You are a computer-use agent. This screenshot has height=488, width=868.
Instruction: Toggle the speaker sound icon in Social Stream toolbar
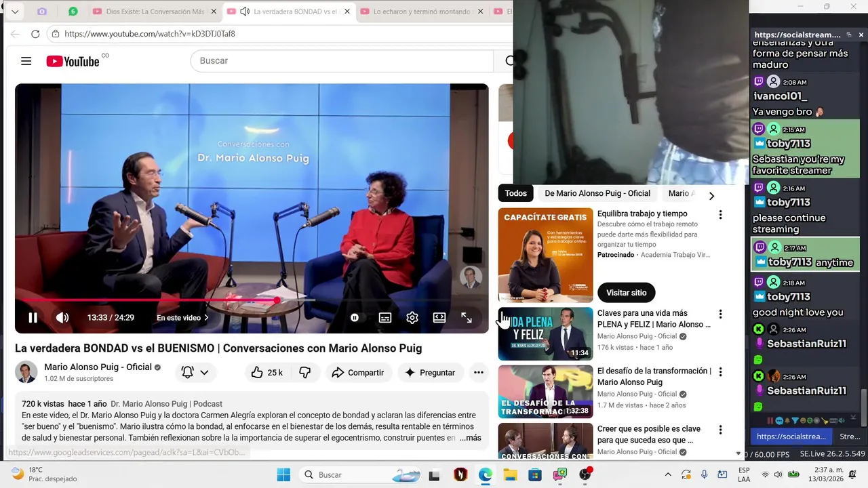(x=842, y=420)
